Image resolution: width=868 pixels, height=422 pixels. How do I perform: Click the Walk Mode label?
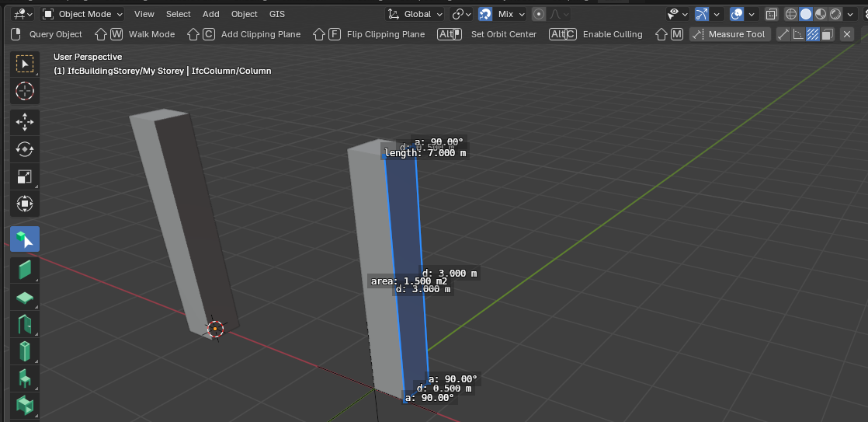[151, 34]
